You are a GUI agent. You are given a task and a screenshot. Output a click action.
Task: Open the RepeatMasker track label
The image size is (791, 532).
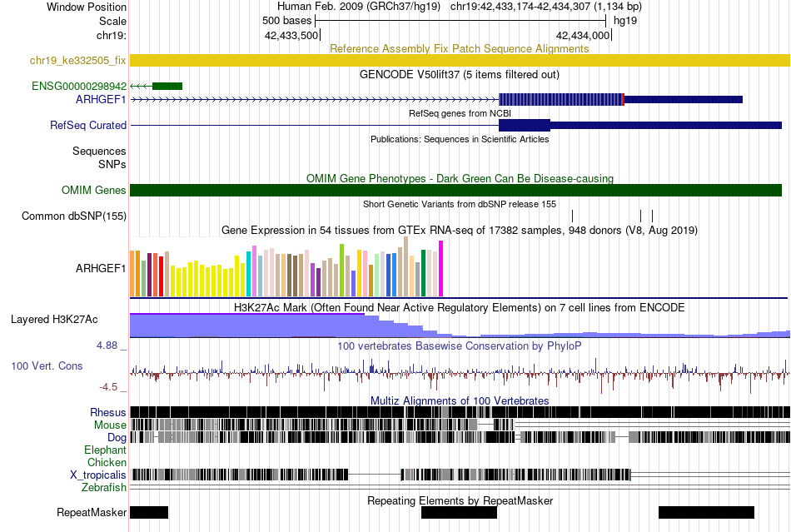tap(92, 512)
